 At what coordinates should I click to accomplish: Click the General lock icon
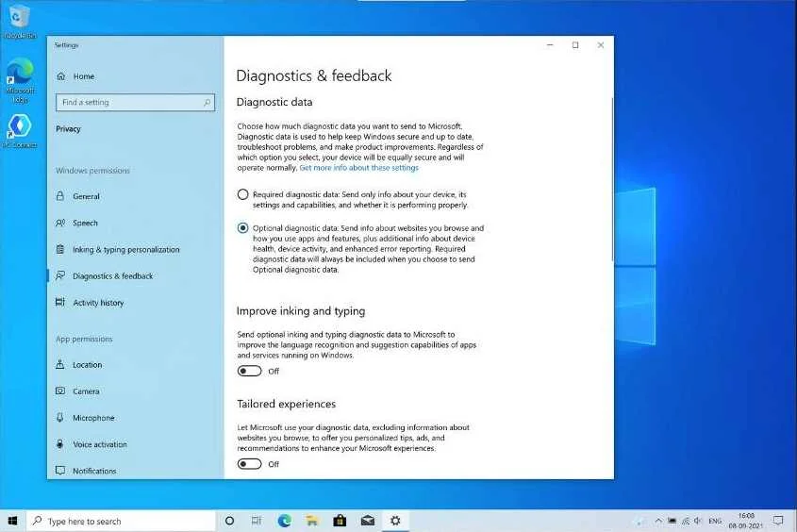tap(60, 195)
